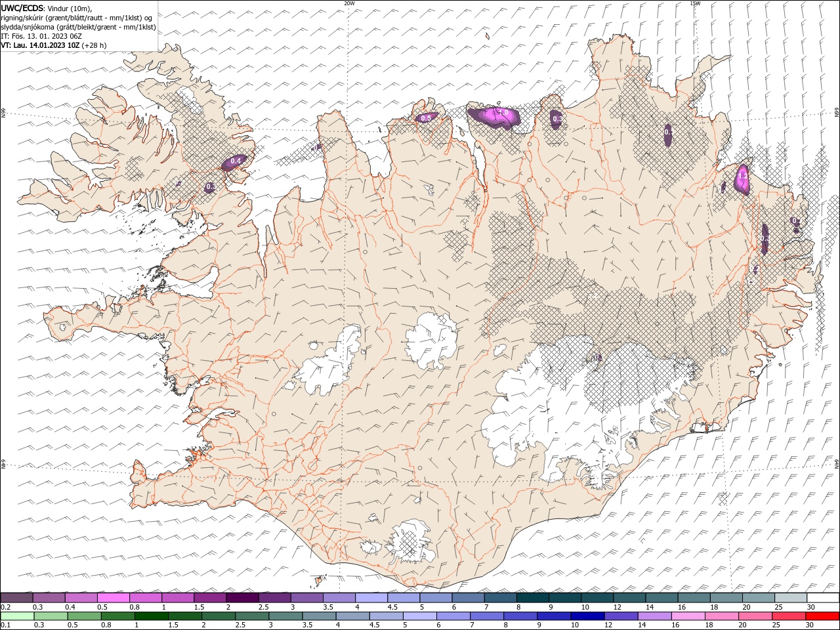The image size is (840, 630).
Task: Select the 'rigning/skúrir' legend description line
Action: point(76,18)
